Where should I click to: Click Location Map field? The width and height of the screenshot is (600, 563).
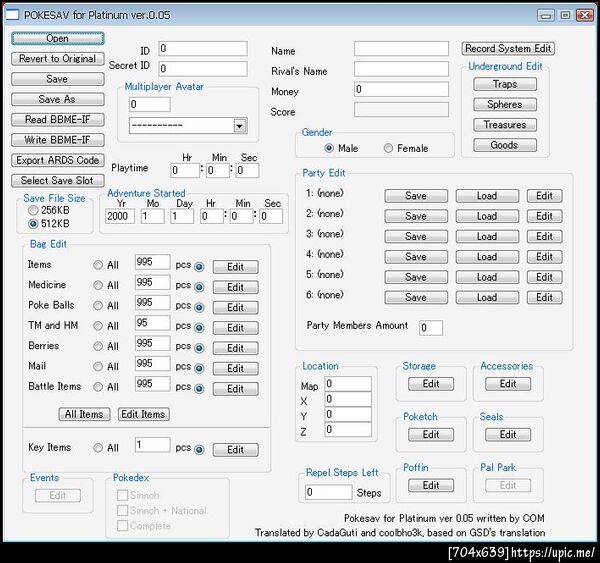pos(348,384)
